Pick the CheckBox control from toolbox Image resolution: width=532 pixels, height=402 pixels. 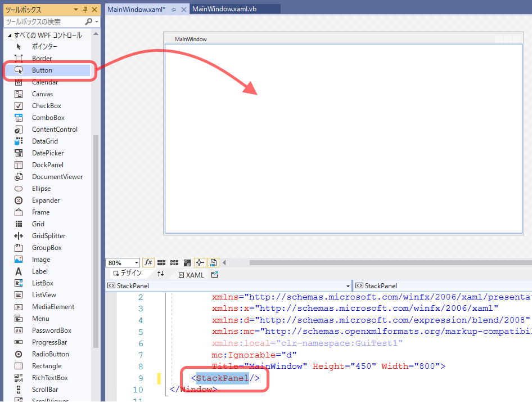47,106
